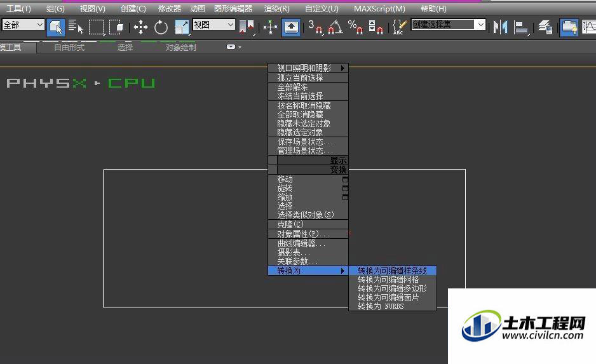Open the 视图(V) menu
Viewport: 596px width, 364px height.
click(x=92, y=8)
